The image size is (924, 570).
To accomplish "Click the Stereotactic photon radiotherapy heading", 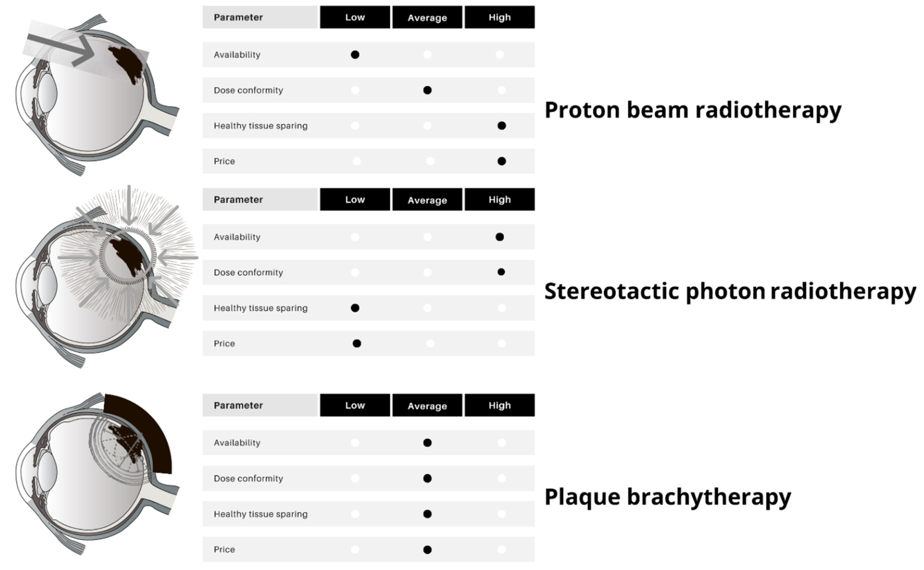I will (x=730, y=292).
